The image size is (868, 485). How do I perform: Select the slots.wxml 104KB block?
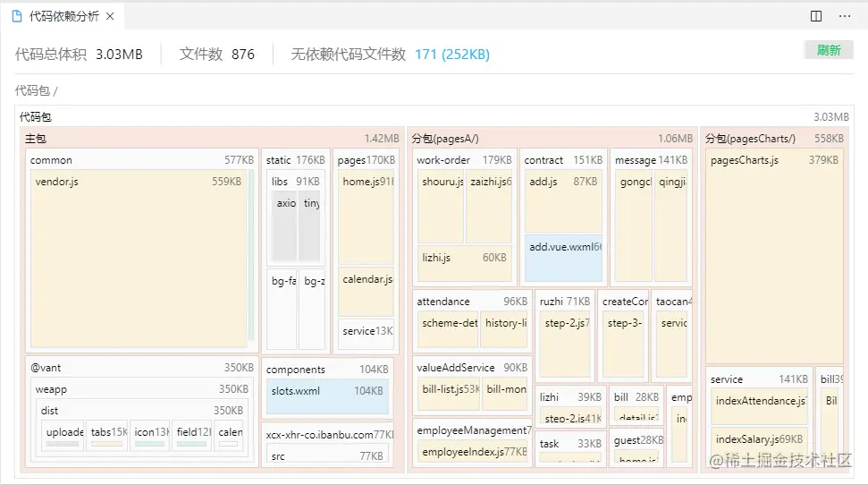click(x=327, y=397)
